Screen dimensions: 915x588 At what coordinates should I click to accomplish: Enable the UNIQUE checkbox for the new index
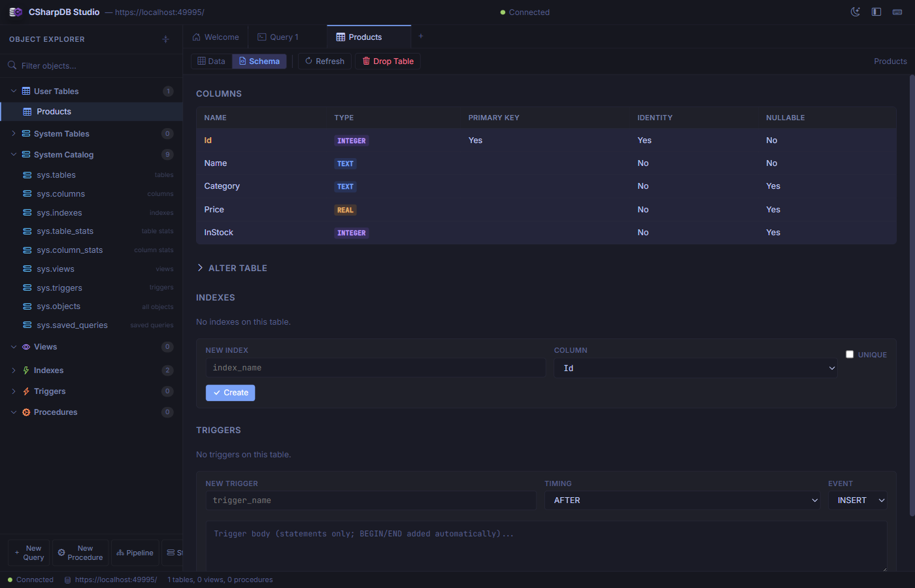point(850,353)
